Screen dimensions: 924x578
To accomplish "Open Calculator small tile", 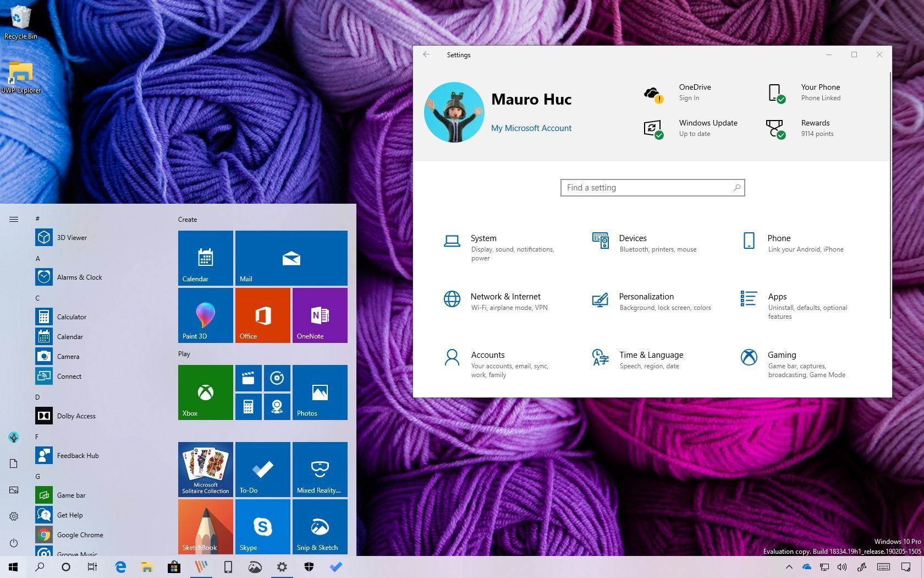I will [249, 407].
